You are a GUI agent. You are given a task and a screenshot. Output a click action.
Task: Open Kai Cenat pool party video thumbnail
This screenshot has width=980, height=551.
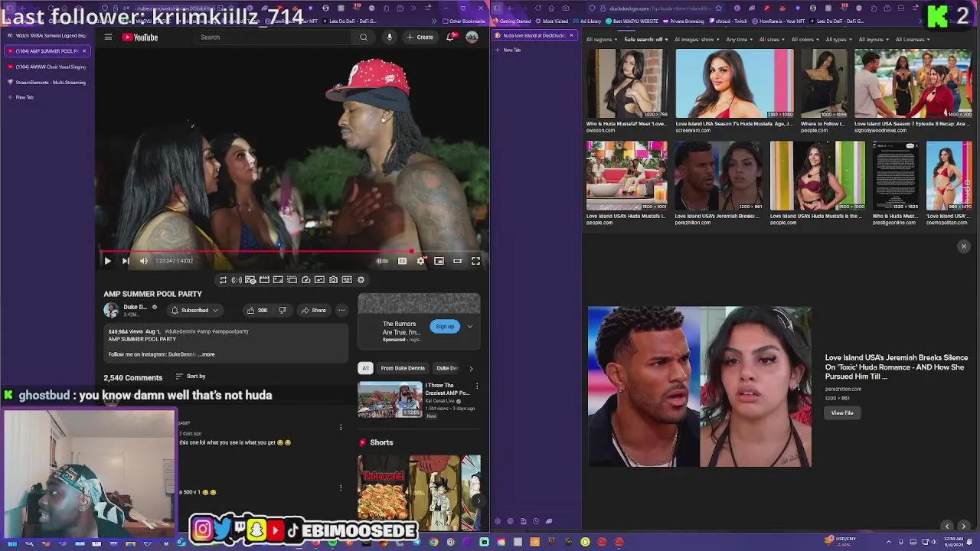pos(390,399)
